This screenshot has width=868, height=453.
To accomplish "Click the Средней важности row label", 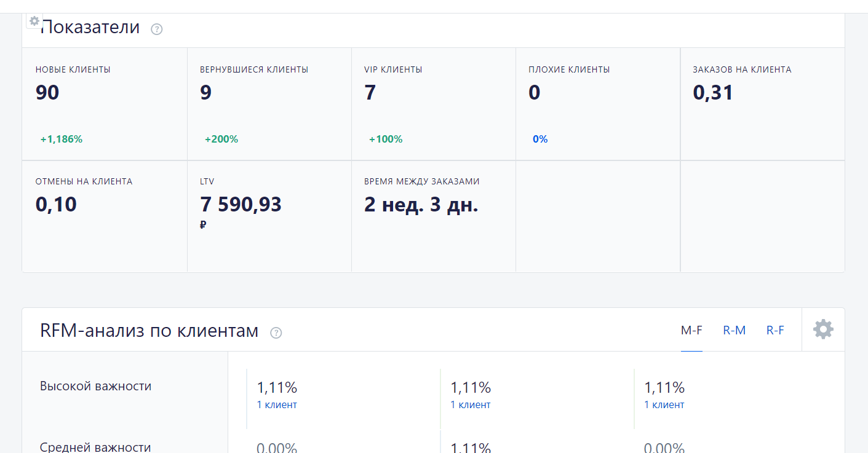I will click(95, 447).
